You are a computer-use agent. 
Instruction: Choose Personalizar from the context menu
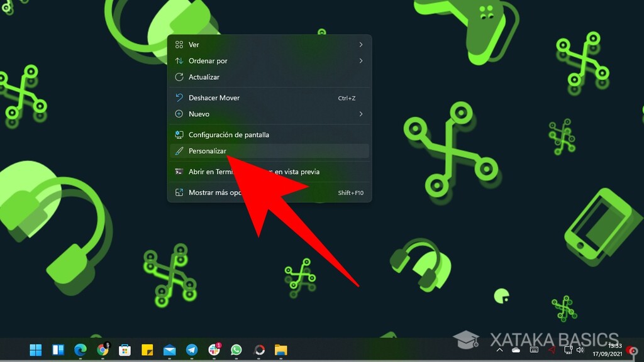(x=269, y=151)
